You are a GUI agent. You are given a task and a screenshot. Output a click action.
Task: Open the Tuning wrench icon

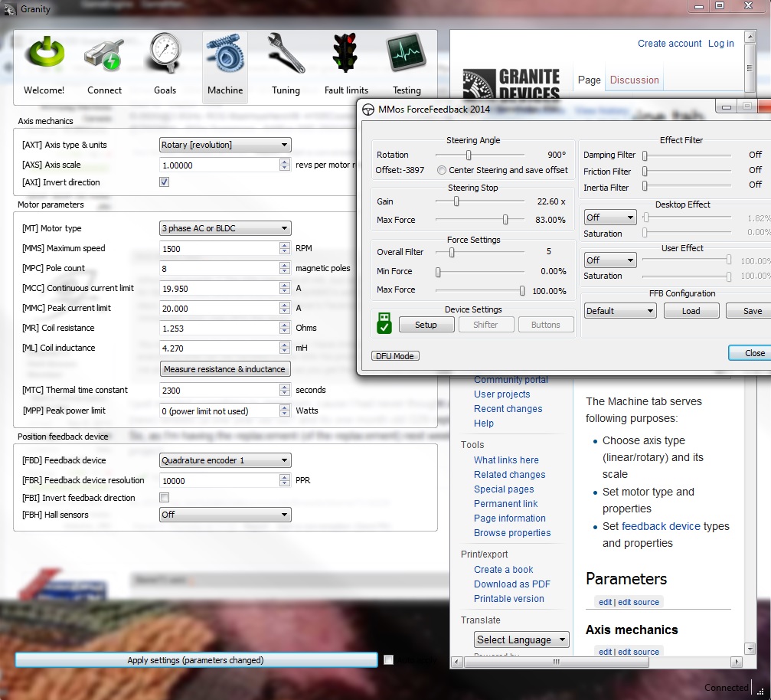286,53
